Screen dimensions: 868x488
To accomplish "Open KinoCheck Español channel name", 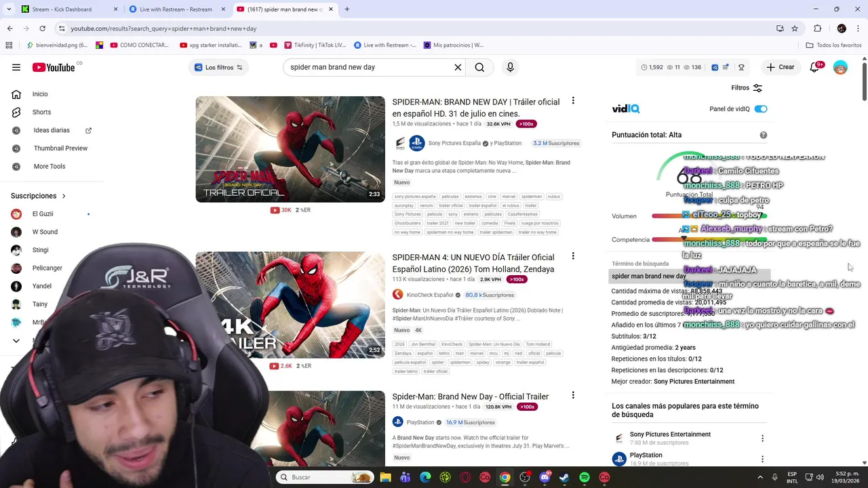I will click(430, 295).
